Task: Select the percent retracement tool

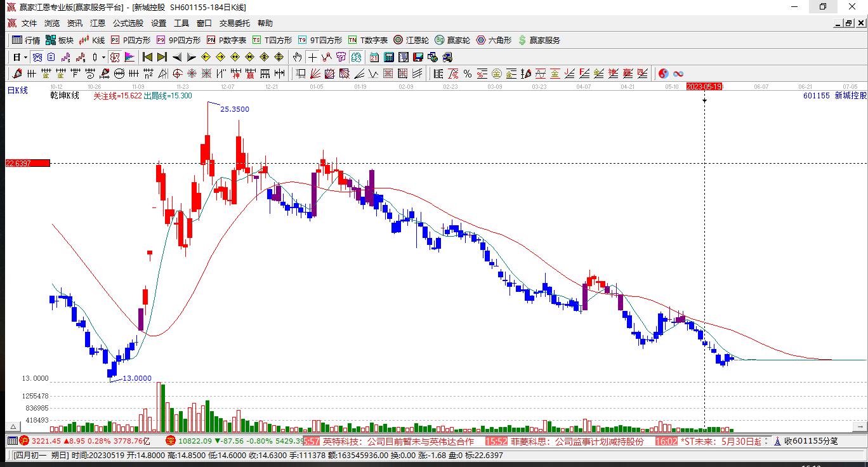Action: point(468,74)
